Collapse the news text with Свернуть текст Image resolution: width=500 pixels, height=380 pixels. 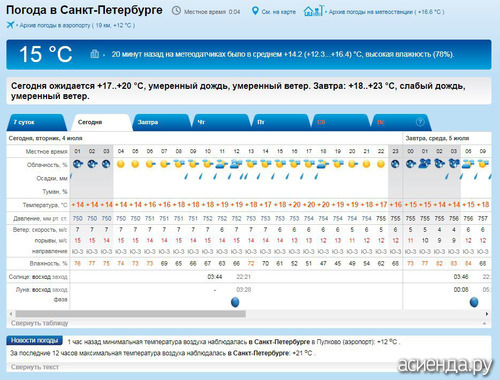tap(35, 367)
